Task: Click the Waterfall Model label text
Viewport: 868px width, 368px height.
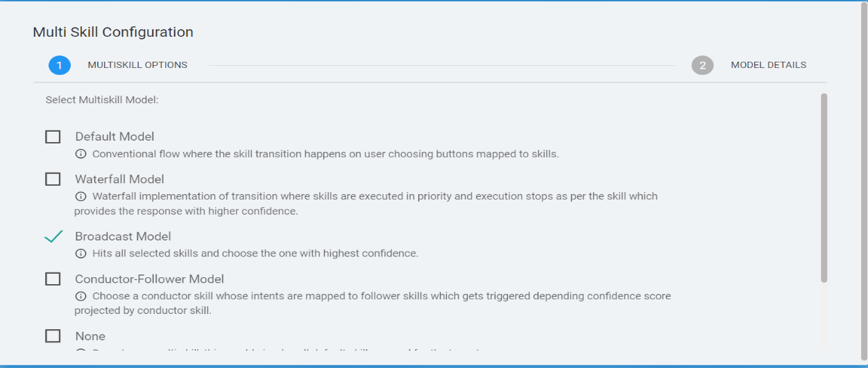Action: 119,179
